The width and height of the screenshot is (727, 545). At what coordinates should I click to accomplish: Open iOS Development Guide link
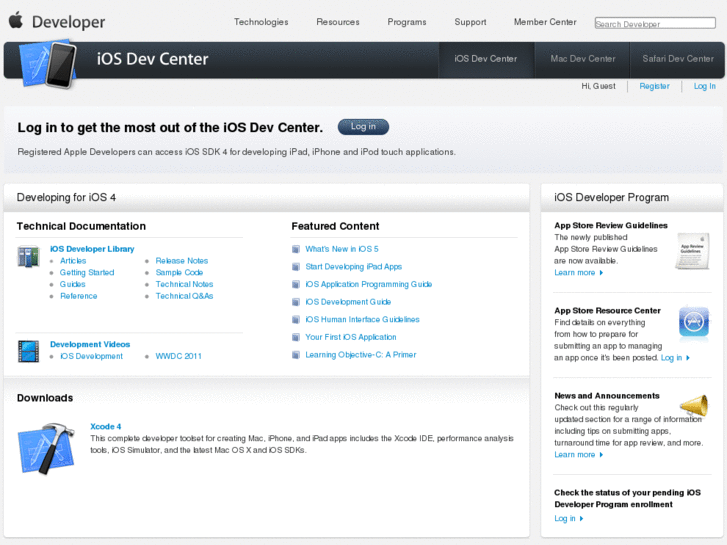pyautogui.click(x=348, y=302)
